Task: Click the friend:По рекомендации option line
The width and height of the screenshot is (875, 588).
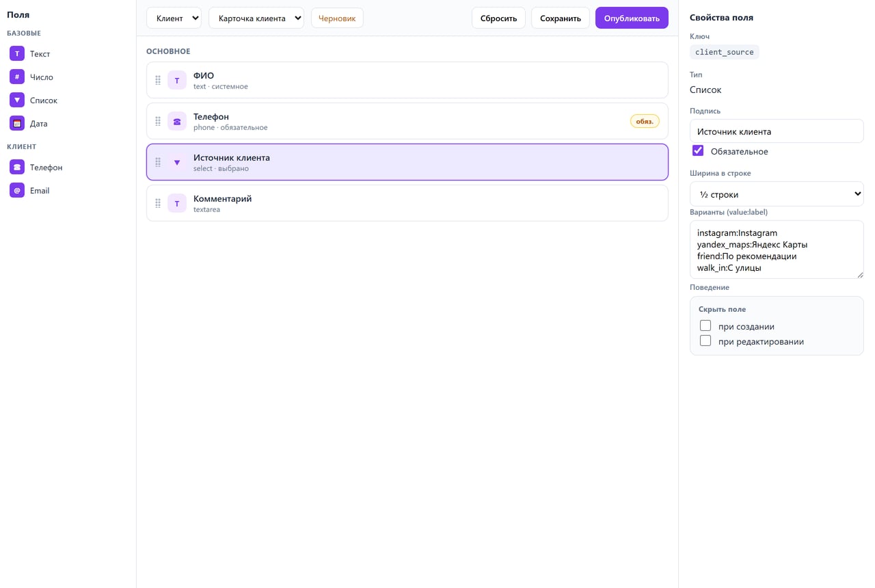Action: point(747,256)
